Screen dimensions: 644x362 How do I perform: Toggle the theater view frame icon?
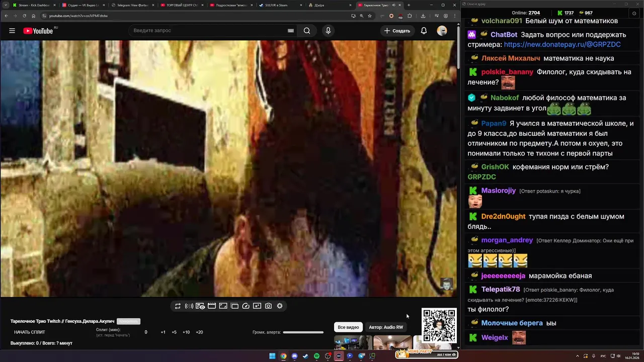223,306
